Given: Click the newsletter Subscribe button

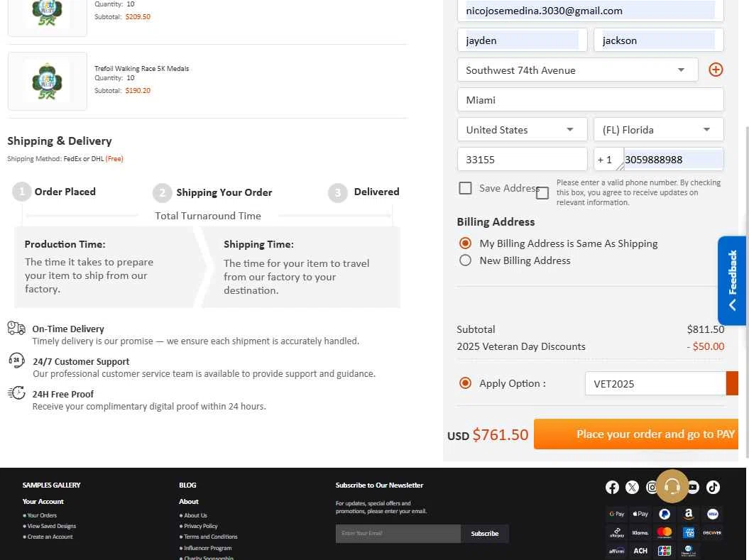Looking at the screenshot, I should 484,533.
